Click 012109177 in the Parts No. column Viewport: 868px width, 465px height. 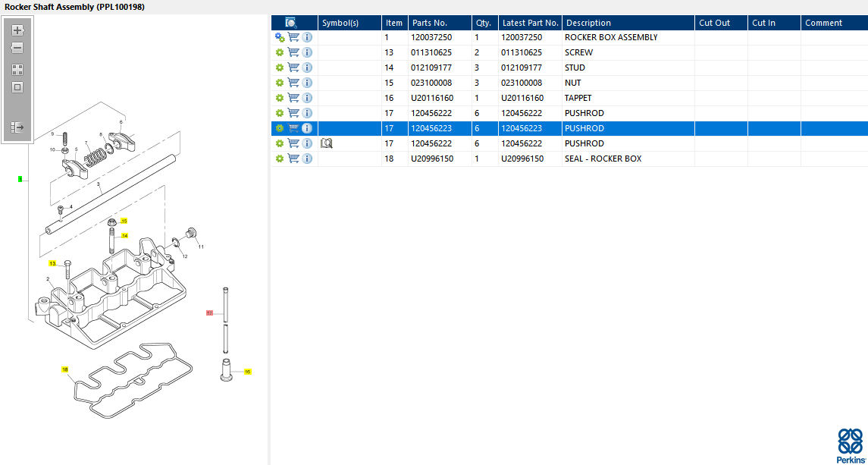(432, 68)
